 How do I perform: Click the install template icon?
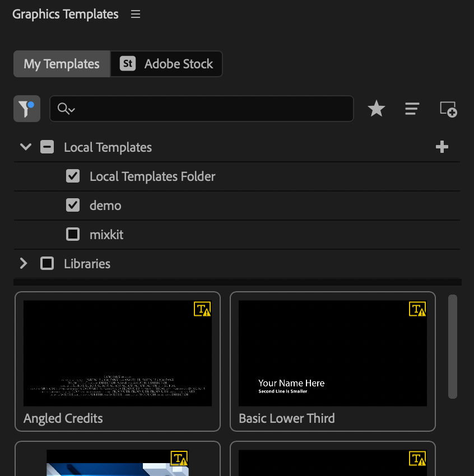click(x=448, y=109)
